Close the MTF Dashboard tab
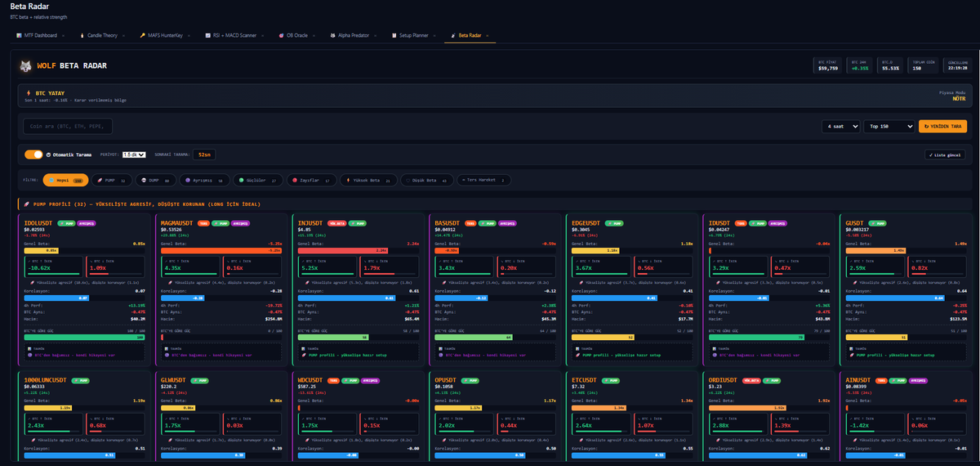This screenshot has height=466, width=980. pos(63,36)
